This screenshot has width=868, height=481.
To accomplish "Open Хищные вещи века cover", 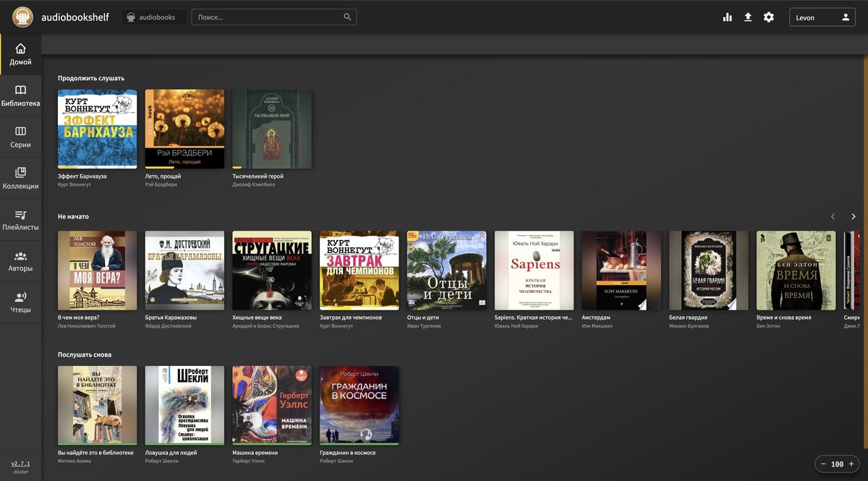I will tap(272, 271).
